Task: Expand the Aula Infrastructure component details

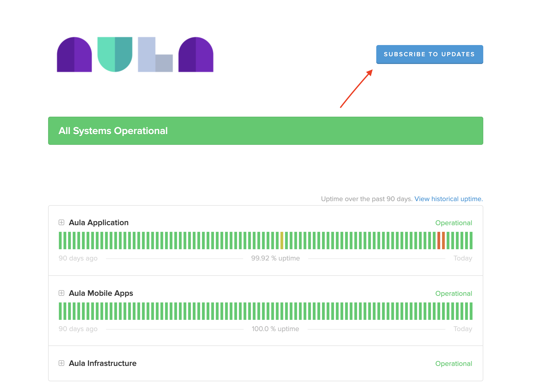Action: click(61, 364)
